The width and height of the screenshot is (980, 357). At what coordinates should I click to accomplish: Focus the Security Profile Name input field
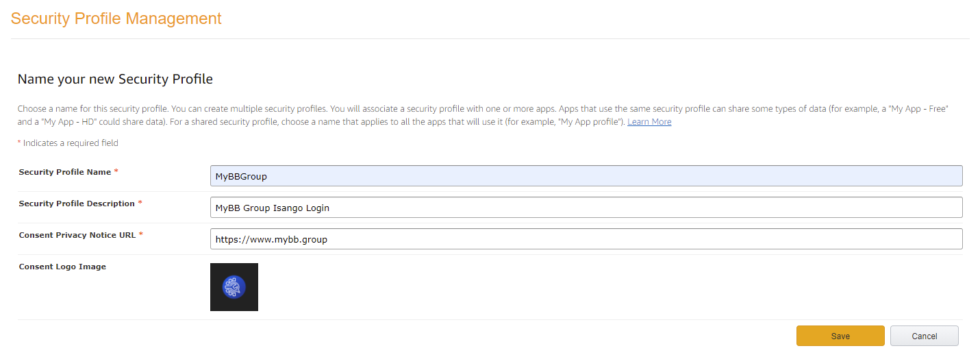pos(586,176)
